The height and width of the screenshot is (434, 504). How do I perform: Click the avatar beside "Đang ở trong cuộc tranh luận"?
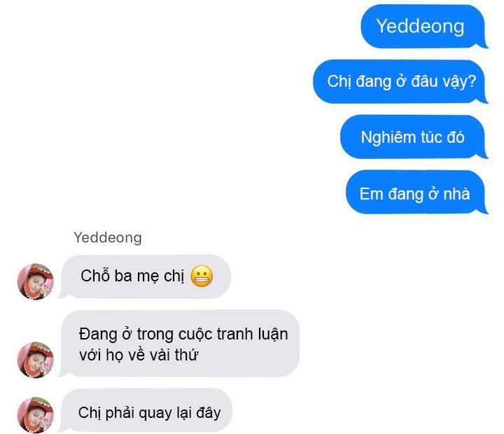click(x=36, y=360)
